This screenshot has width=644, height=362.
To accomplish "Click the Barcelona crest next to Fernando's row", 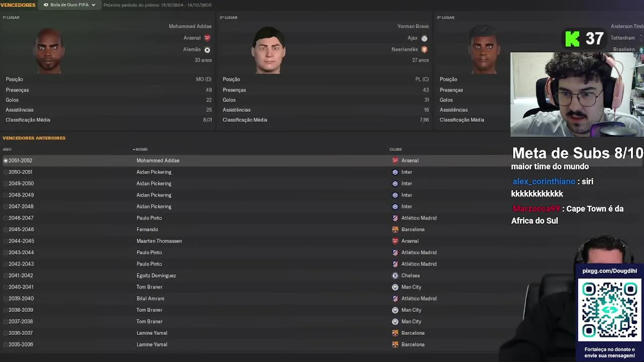I will tap(395, 229).
